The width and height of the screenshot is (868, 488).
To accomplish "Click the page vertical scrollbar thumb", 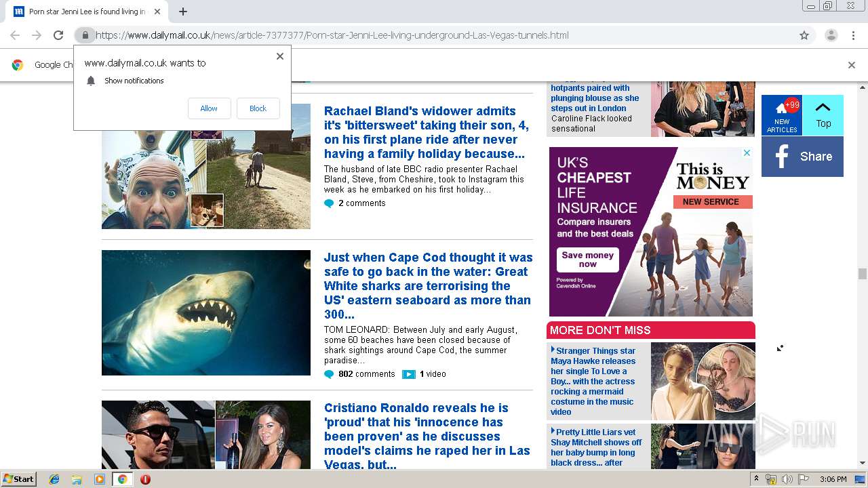I will pyautogui.click(x=863, y=274).
